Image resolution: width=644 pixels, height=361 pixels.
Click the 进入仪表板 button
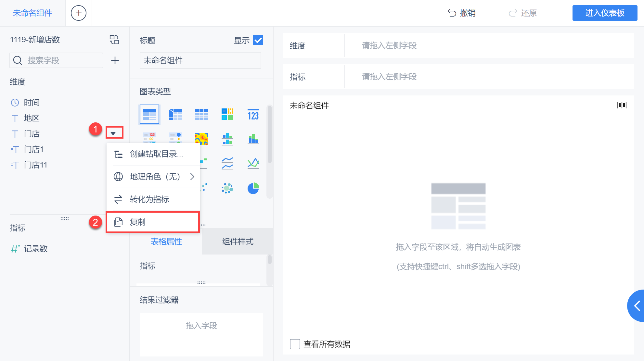[x=604, y=13]
